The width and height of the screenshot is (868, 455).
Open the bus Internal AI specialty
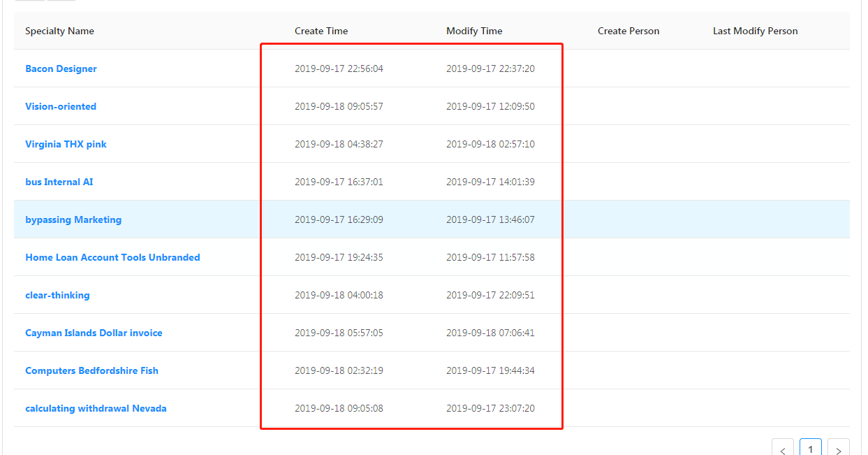(x=59, y=182)
